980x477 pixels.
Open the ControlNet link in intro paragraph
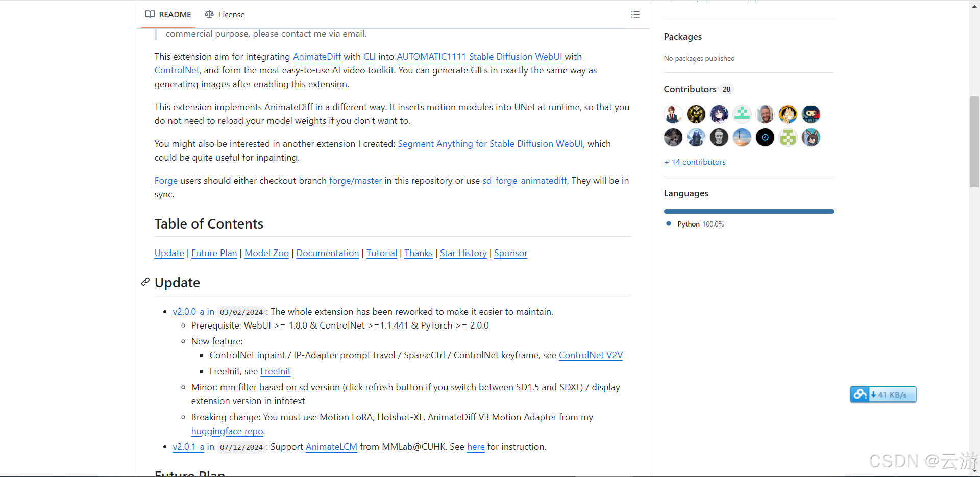(x=177, y=70)
